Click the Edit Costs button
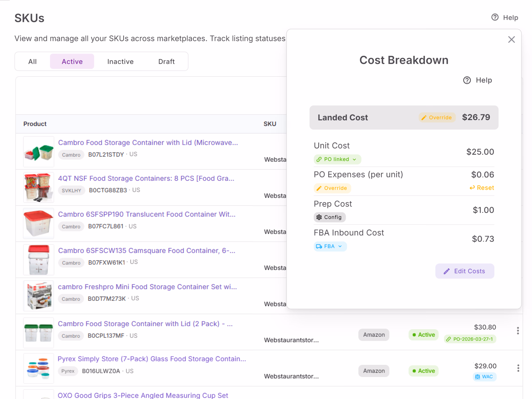532x399 pixels. tap(465, 271)
